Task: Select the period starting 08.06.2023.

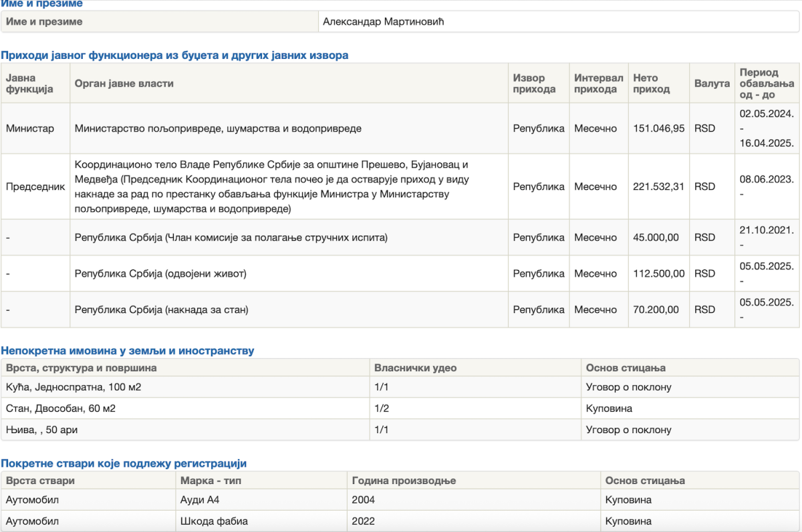Action: 767,186
